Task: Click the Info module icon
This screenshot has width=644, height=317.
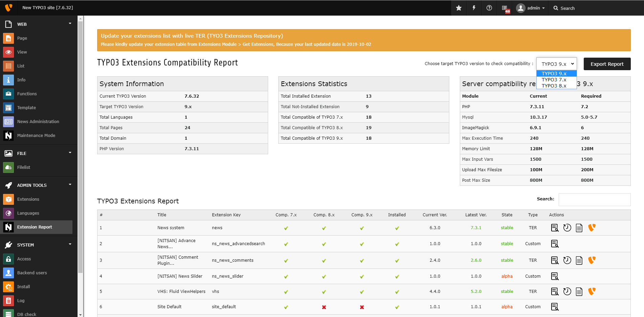Action: tap(8, 80)
